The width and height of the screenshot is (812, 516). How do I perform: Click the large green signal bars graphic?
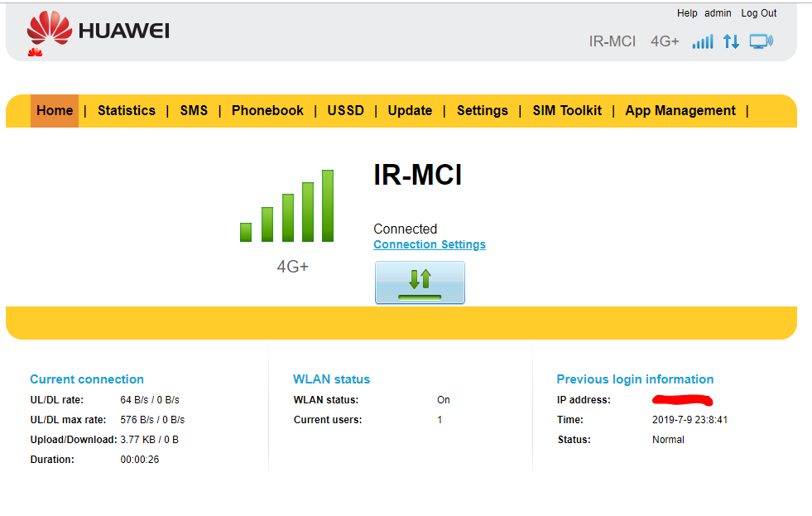287,205
